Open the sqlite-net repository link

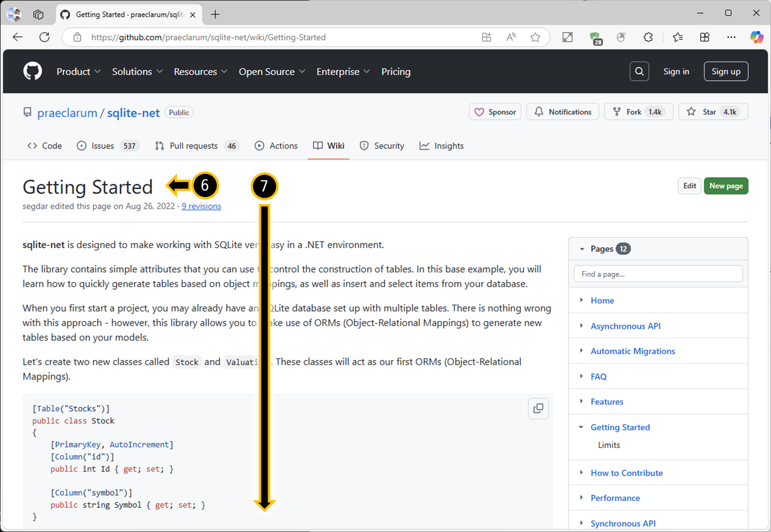(x=133, y=113)
